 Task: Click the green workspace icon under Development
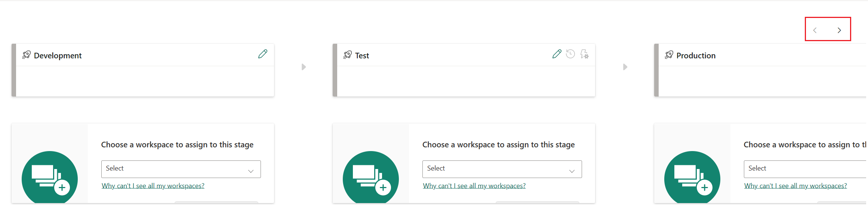click(50, 178)
